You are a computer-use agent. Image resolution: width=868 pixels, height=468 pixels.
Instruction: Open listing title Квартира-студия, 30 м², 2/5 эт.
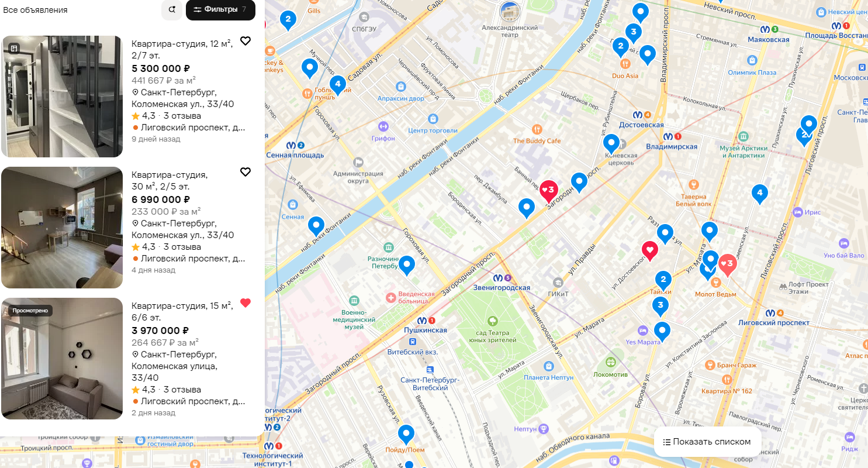[x=170, y=181]
